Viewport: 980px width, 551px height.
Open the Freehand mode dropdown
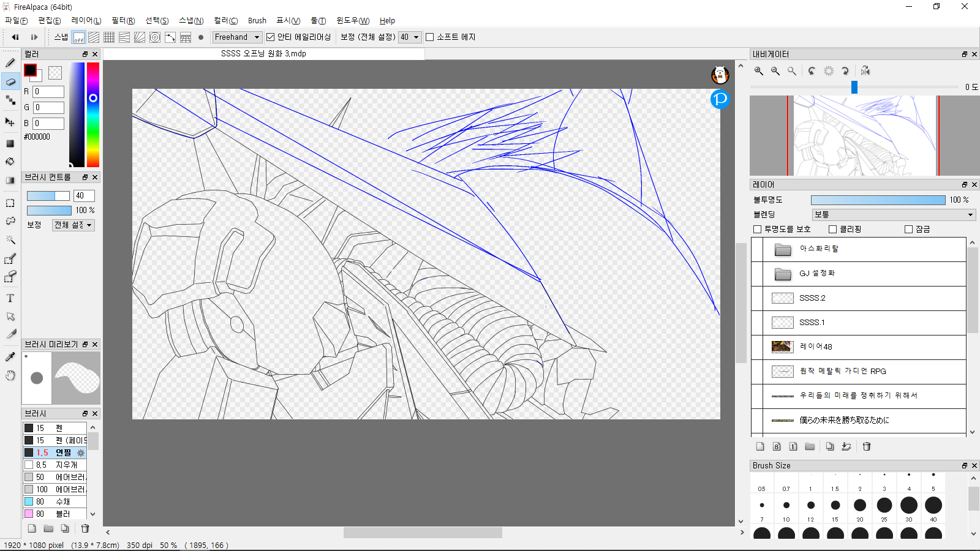coord(237,37)
